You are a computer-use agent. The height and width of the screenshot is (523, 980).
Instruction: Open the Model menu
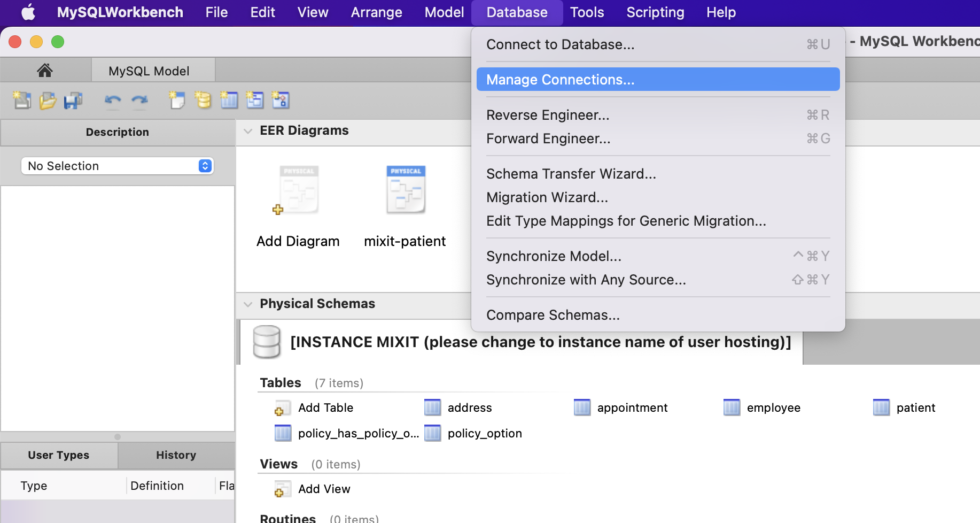(445, 12)
